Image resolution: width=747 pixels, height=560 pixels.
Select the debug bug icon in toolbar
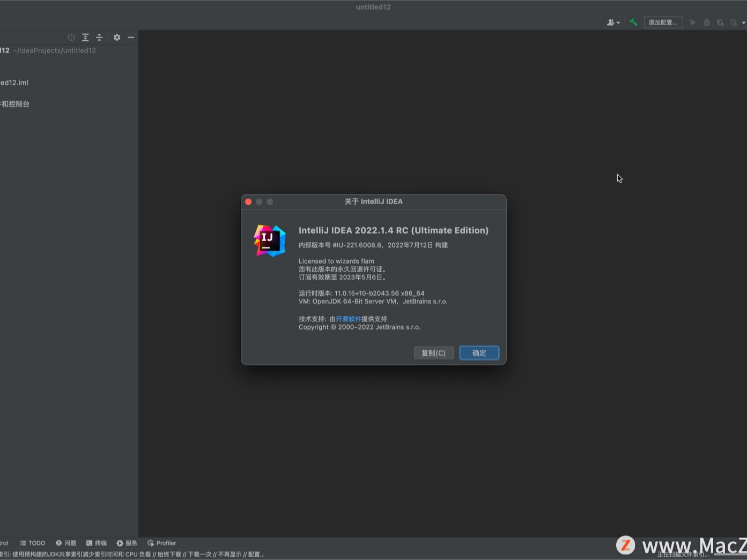pyautogui.click(x=707, y=23)
